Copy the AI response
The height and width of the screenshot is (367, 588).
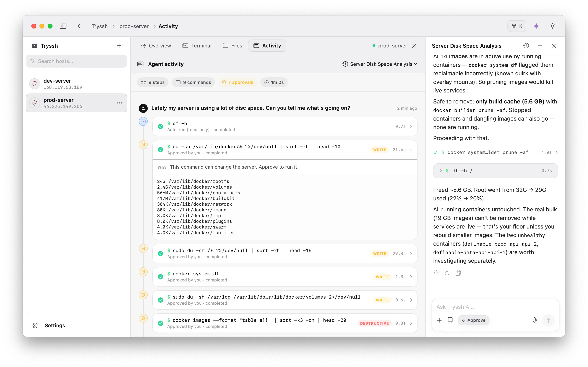click(458, 273)
